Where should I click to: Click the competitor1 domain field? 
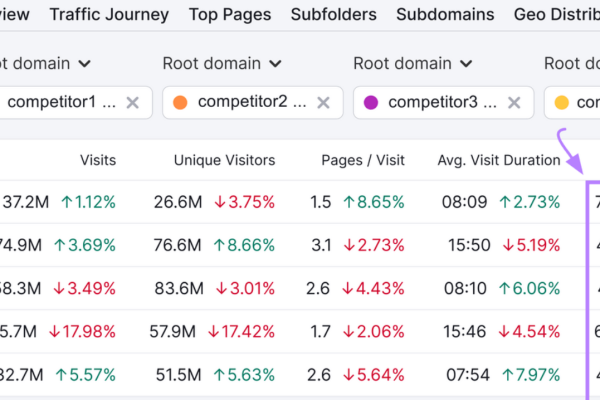point(76,103)
